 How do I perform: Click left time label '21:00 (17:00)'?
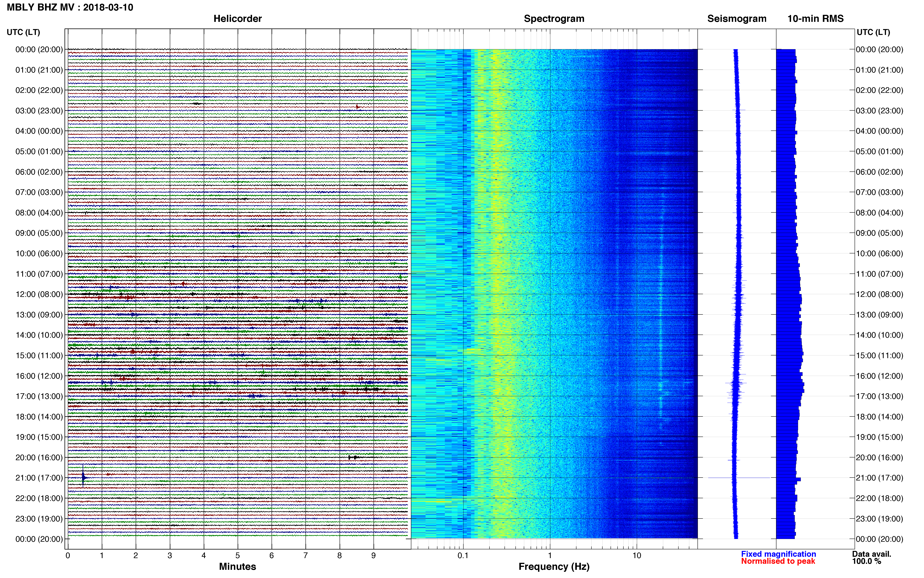point(39,478)
